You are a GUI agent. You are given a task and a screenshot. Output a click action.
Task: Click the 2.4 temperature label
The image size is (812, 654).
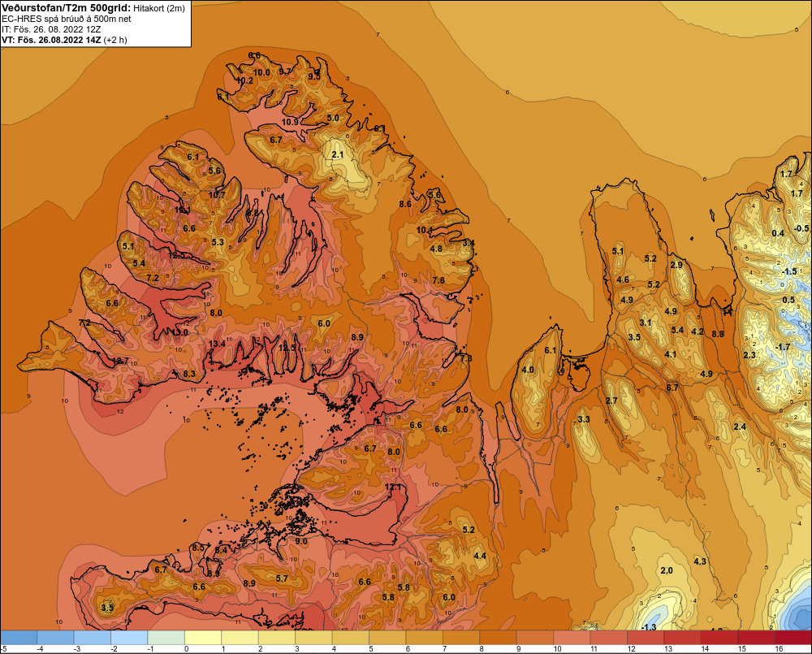pyautogui.click(x=740, y=427)
